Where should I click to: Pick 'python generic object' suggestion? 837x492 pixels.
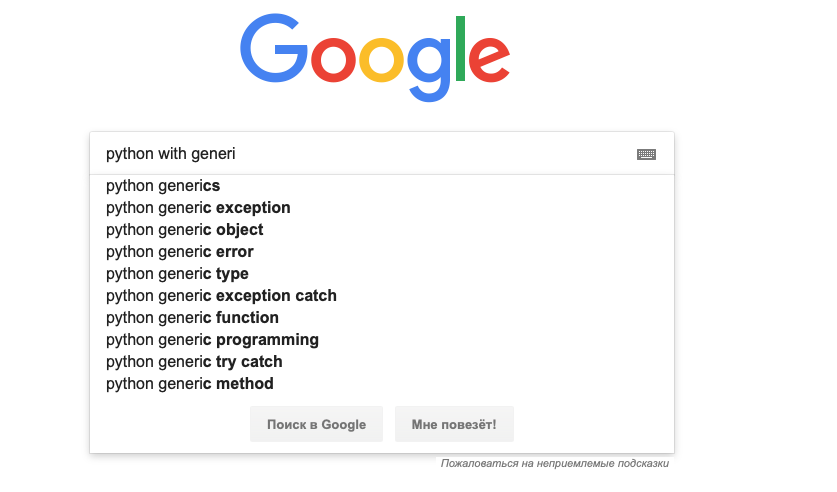(382, 229)
